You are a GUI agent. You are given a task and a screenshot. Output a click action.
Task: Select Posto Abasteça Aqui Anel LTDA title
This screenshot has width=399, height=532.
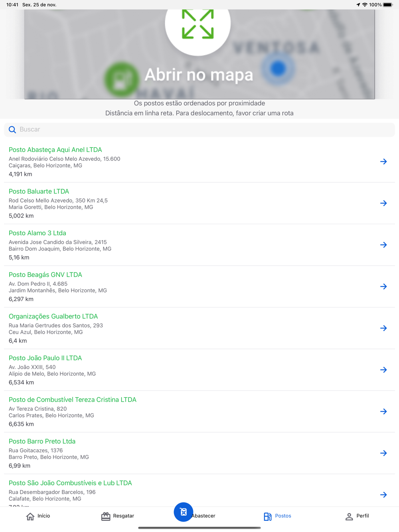click(55, 150)
